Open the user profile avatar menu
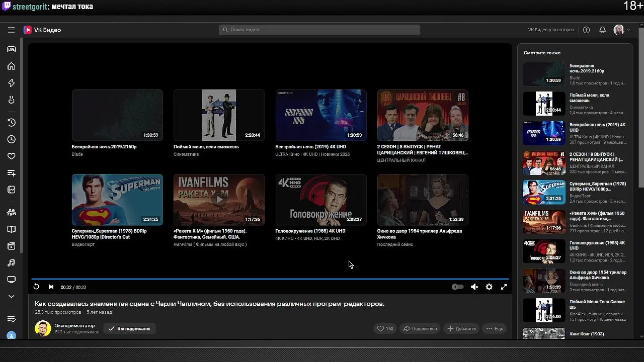The height and width of the screenshot is (362, 644). coord(621,30)
